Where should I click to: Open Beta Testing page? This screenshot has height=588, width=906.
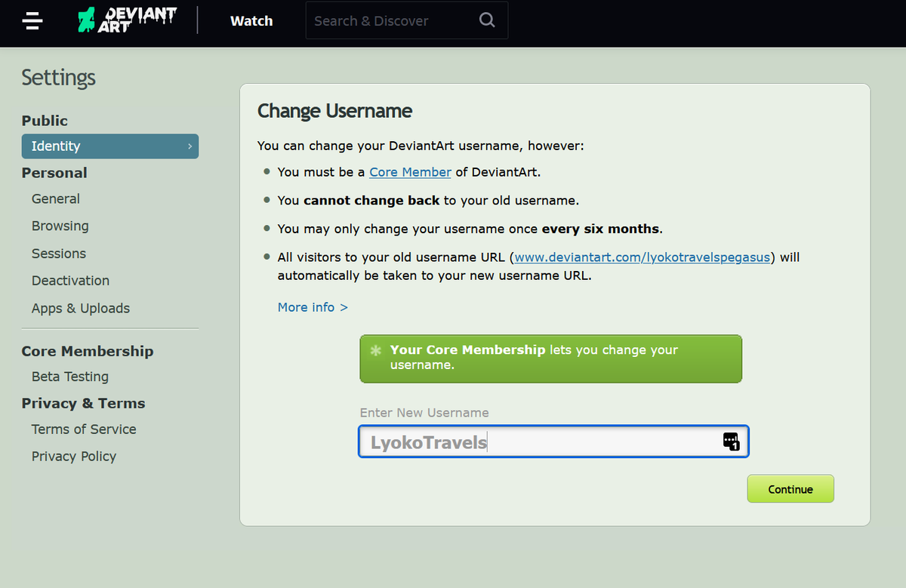tap(70, 377)
